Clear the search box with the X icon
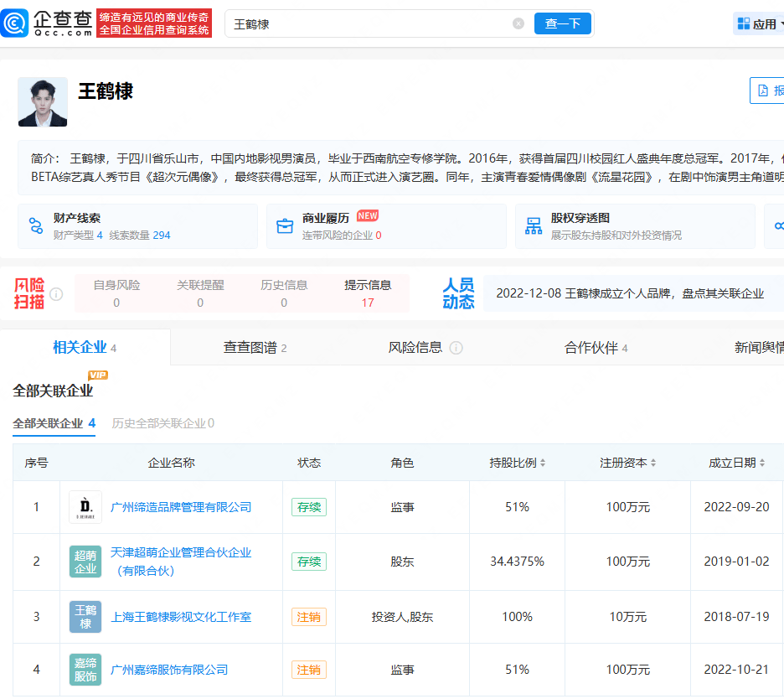 point(518,23)
